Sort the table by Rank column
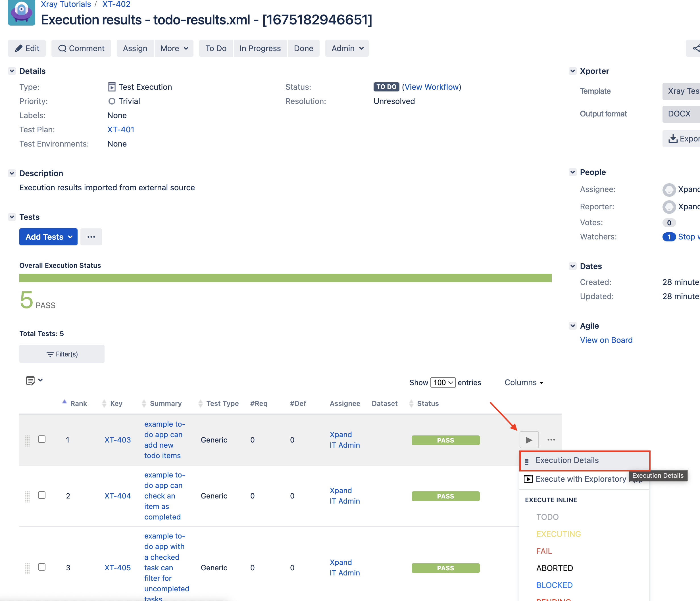This screenshot has width=700, height=601. 75,403
